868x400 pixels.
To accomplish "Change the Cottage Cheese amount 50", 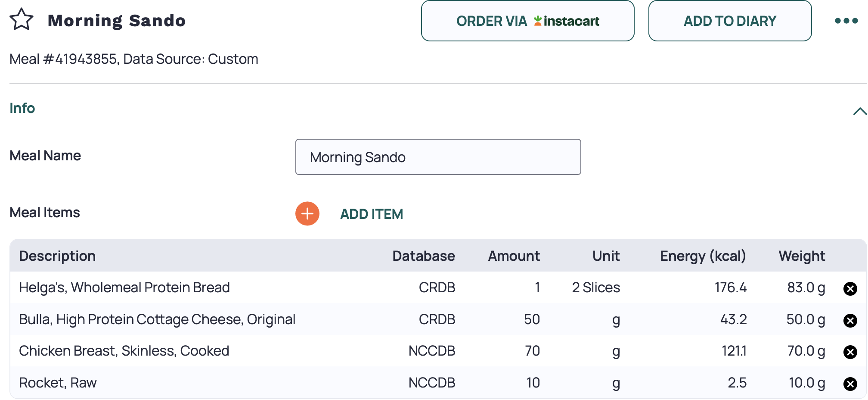I will [x=532, y=319].
